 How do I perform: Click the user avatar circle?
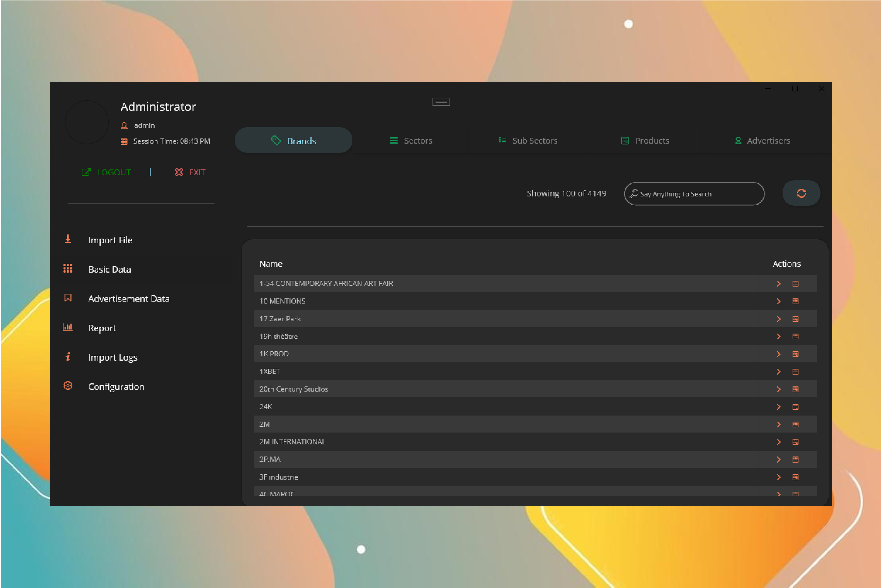click(87, 122)
